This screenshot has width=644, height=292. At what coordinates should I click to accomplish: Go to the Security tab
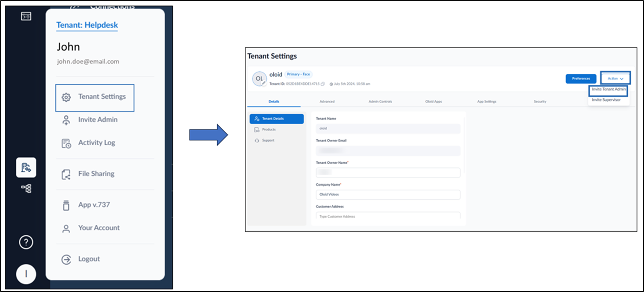point(540,102)
